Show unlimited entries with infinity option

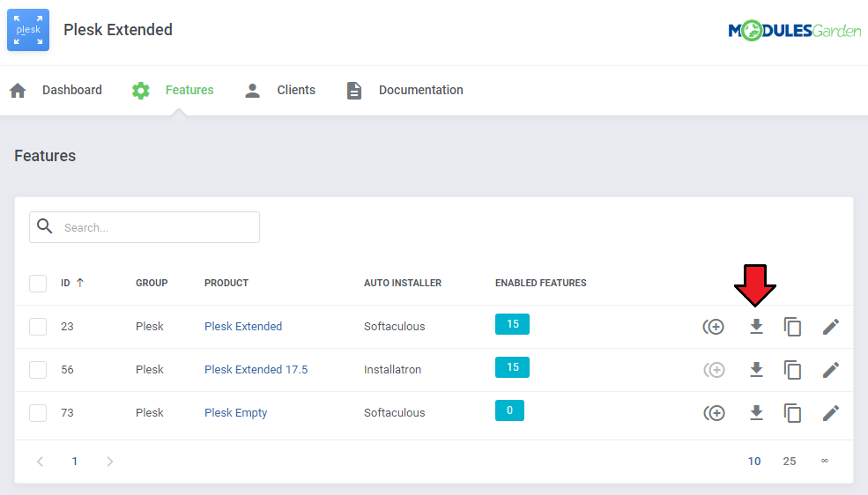click(825, 461)
